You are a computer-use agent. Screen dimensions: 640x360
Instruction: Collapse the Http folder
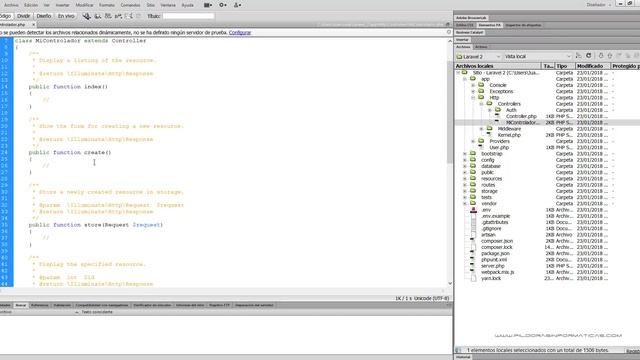pos(473,98)
